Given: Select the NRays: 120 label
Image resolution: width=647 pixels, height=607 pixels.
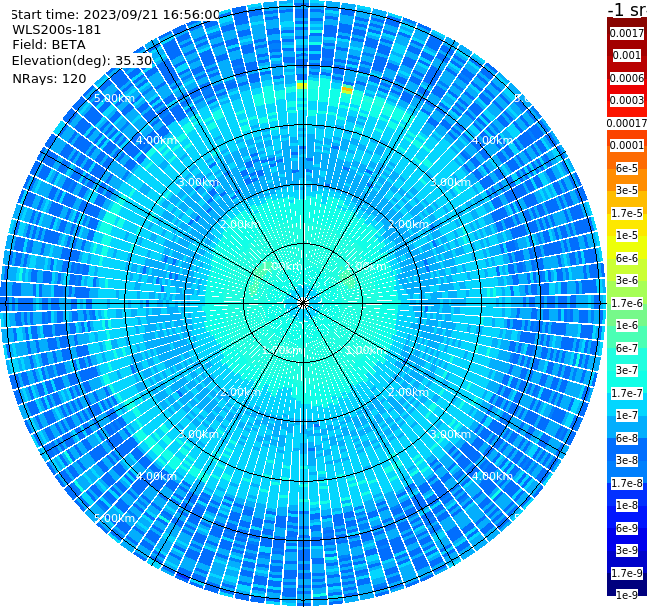Looking at the screenshot, I should [49, 78].
